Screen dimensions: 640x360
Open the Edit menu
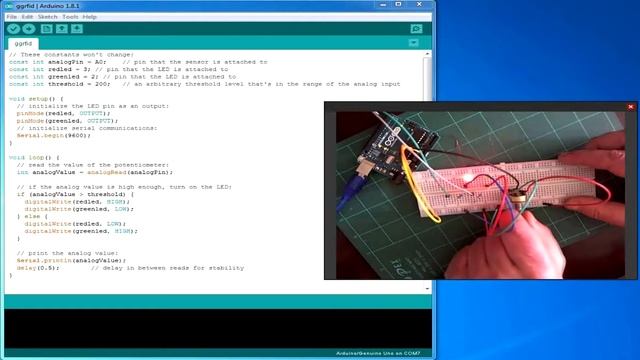(27, 17)
